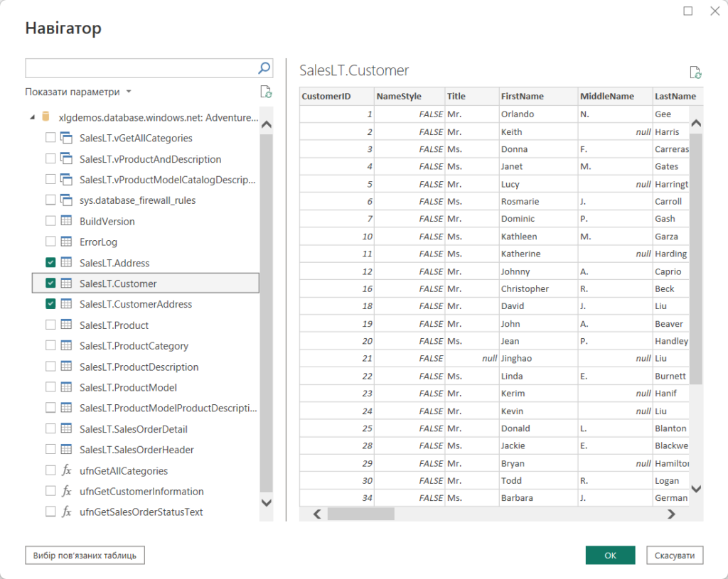The width and height of the screenshot is (728, 579).
Task: Uncheck the SalesLT.Address checkbox
Action: click(x=50, y=262)
